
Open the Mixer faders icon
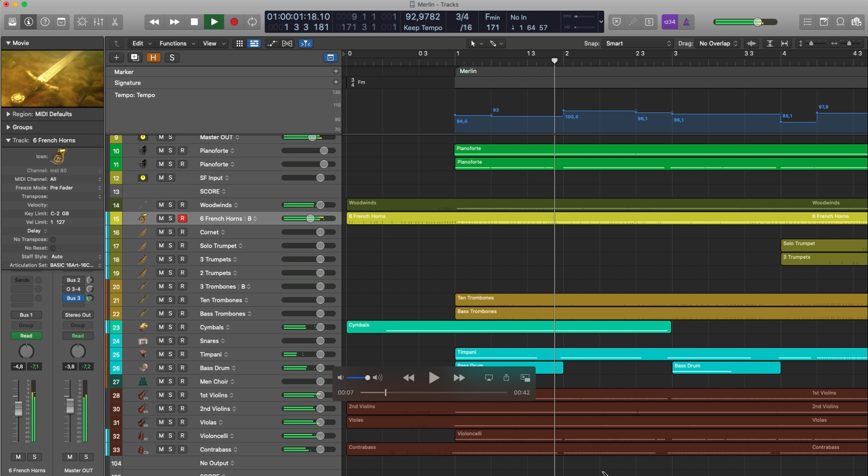[x=98, y=22]
